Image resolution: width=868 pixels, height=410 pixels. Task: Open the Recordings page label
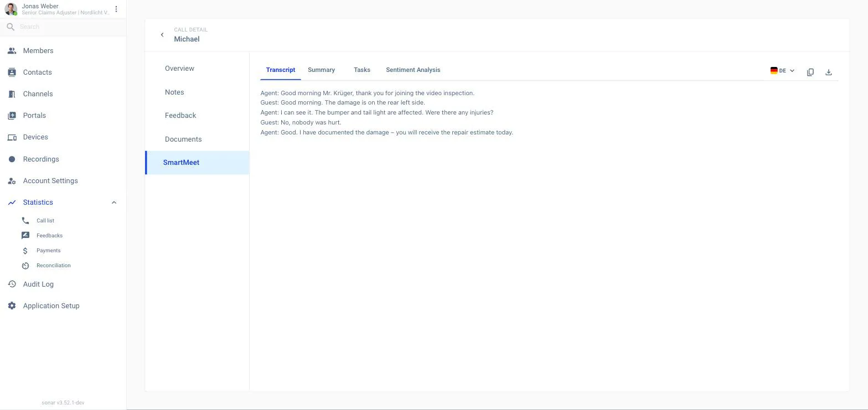[41, 159]
